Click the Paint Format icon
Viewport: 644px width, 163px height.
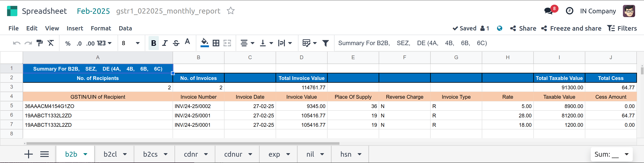coord(40,43)
